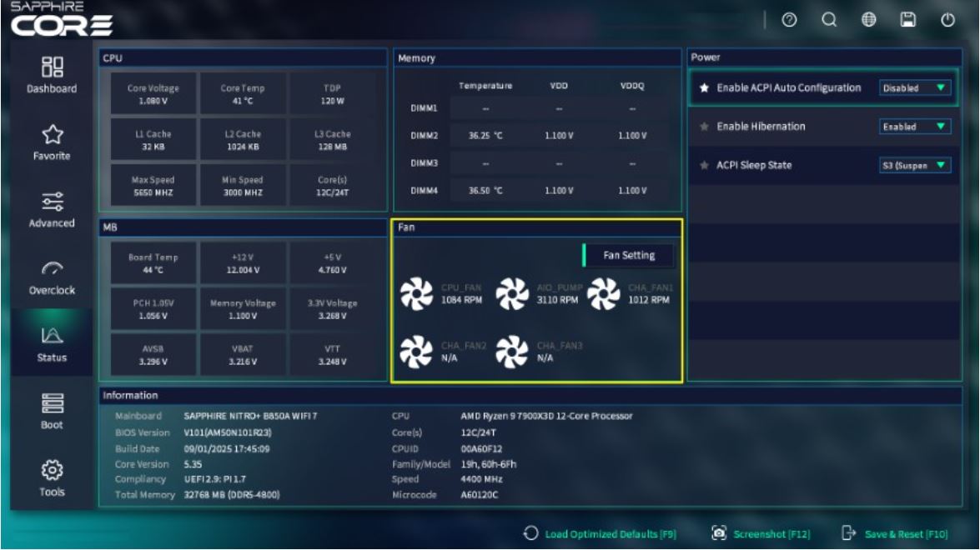Select the AIO_PUMP fan icon
Screen dimensions: 980x550
[x=512, y=293]
